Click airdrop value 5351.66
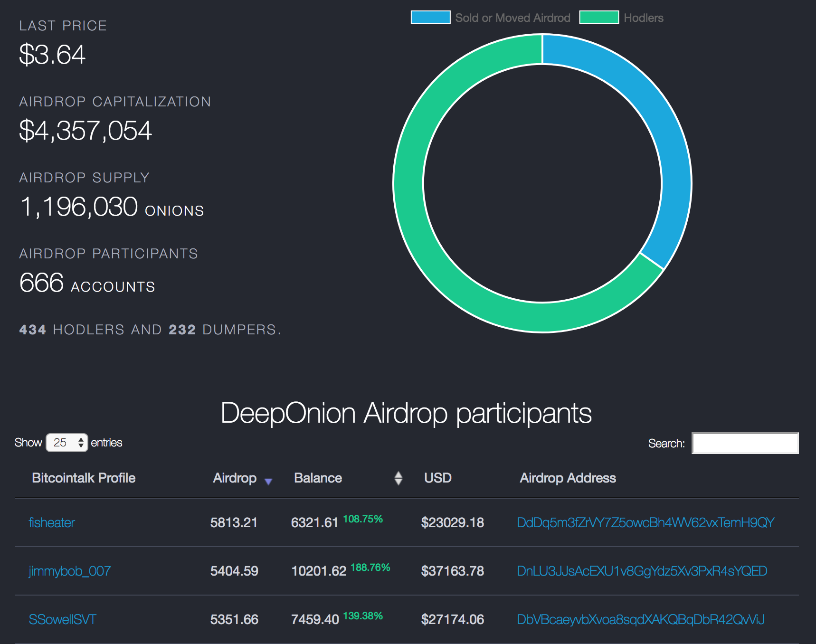This screenshot has width=816, height=644. tap(234, 619)
